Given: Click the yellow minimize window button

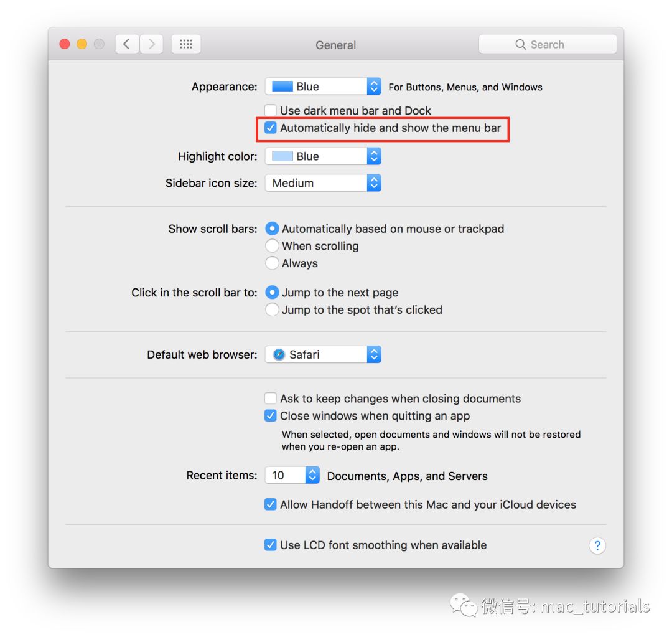Looking at the screenshot, I should (82, 44).
